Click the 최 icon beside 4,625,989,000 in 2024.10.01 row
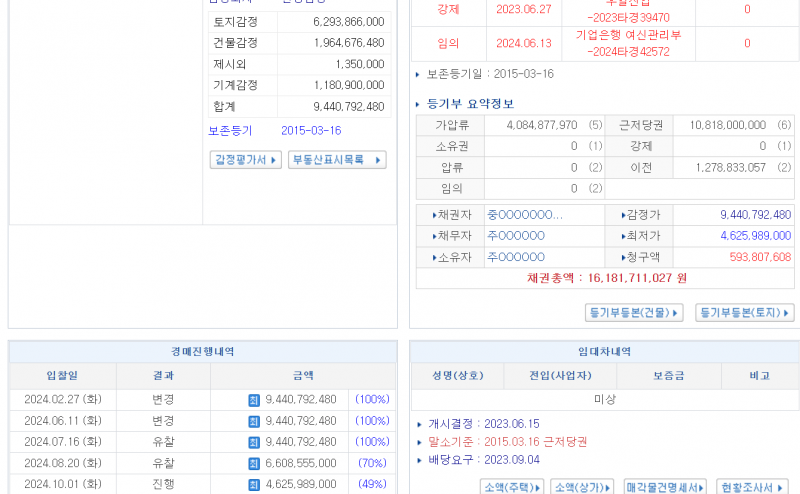Image resolution: width=800 pixels, height=494 pixels. 254,484
